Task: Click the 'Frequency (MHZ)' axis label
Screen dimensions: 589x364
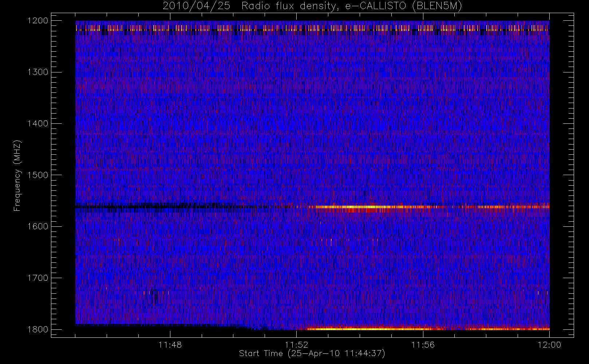Action: point(17,175)
